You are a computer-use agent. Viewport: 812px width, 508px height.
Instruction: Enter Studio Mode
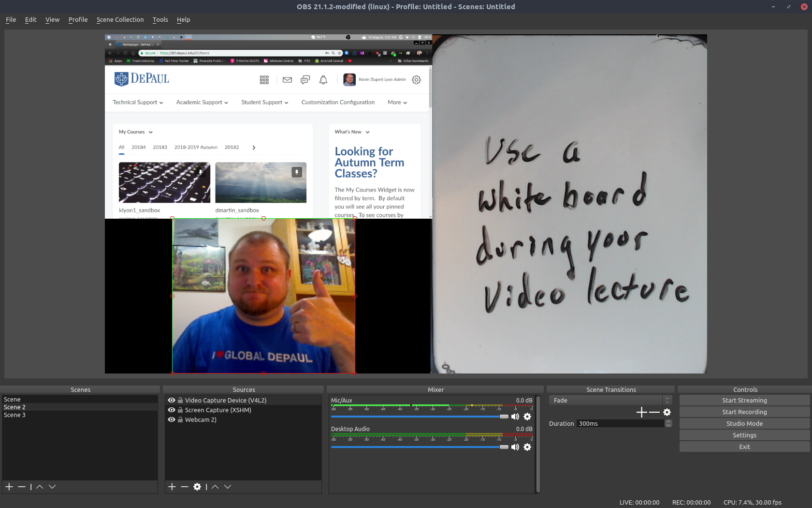click(x=744, y=424)
